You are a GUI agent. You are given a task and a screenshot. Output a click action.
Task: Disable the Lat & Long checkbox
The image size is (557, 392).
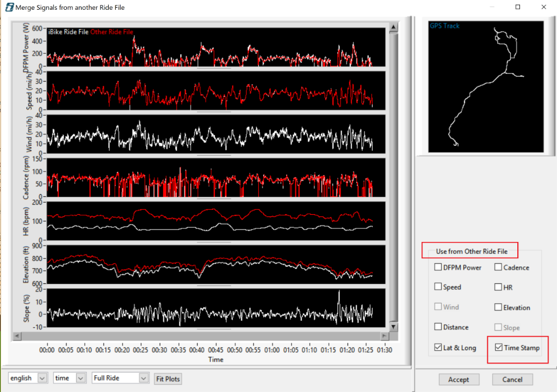[438, 347]
